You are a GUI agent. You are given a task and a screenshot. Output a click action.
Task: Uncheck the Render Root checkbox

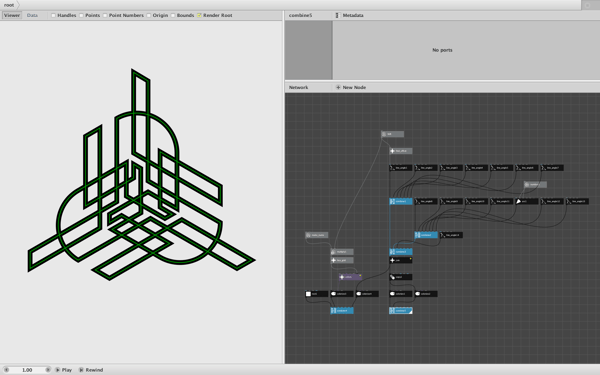[x=199, y=15]
